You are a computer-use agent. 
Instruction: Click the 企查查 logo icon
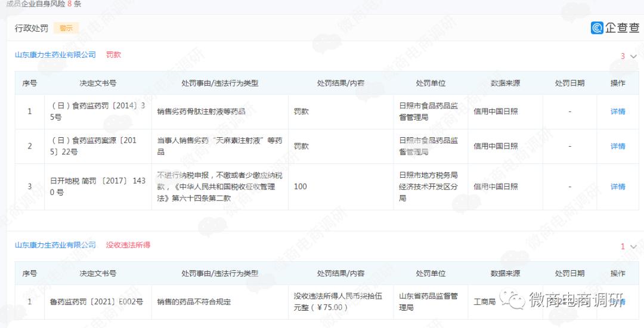[597, 28]
